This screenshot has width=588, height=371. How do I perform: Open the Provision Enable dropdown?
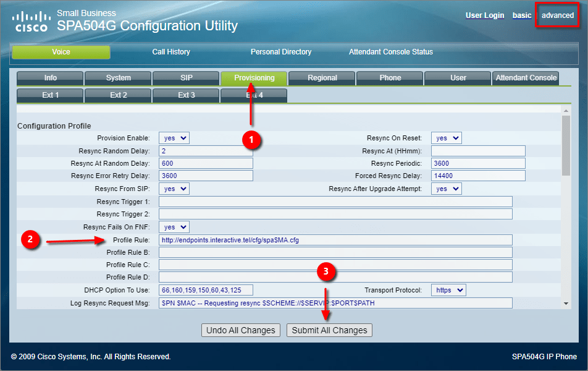[x=174, y=137]
